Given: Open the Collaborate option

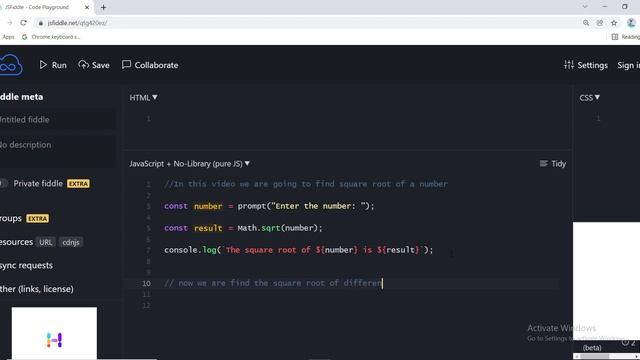Looking at the screenshot, I should click(x=150, y=65).
